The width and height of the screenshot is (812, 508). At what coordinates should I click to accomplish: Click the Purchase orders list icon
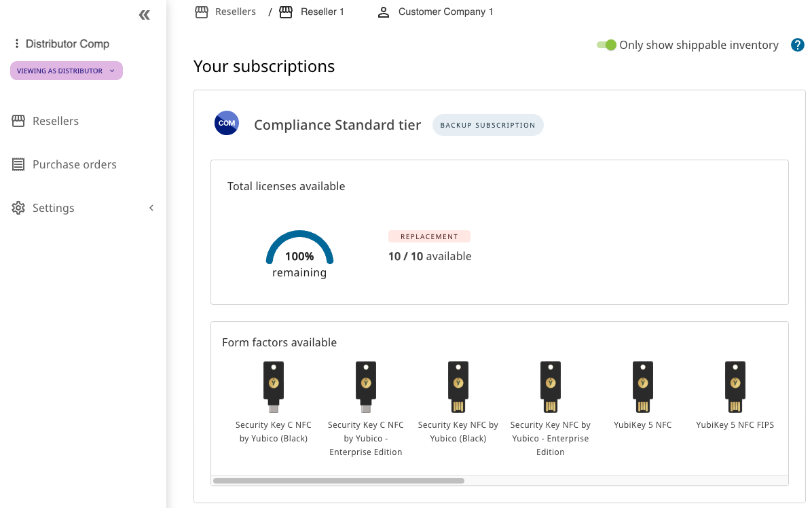coord(18,164)
